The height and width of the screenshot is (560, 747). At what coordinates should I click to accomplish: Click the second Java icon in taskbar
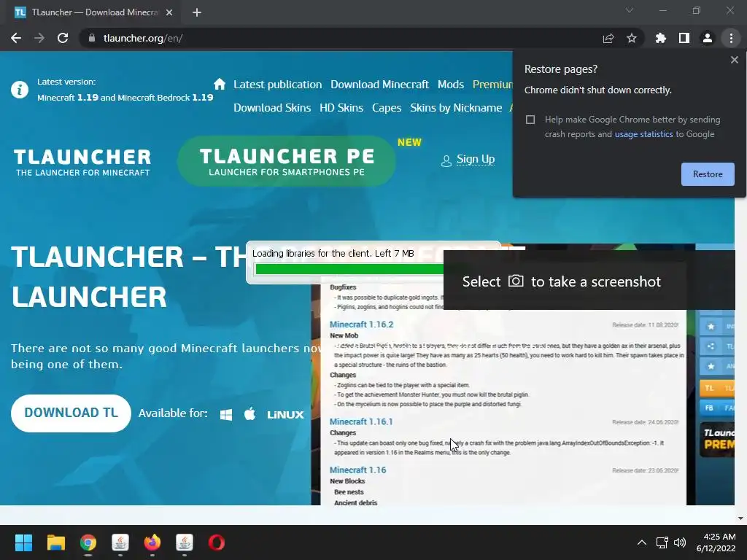coord(185,542)
